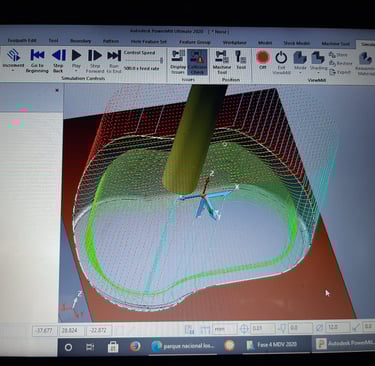Open Display Issues in Issues group
The width and height of the screenshot is (375, 366).
(178, 61)
